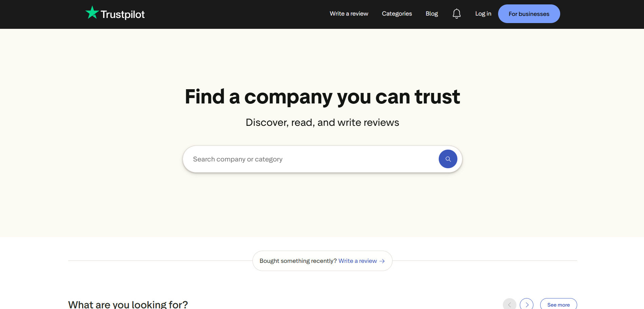Follow the blue Write a review link
Image resolution: width=644 pixels, height=309 pixels.
point(358,261)
